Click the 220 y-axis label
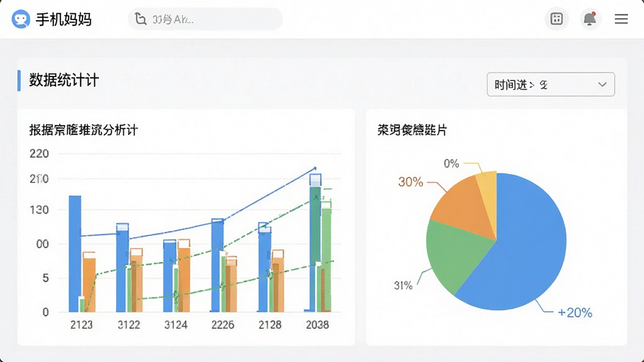Screen dimensions: 644x362 point(39,154)
